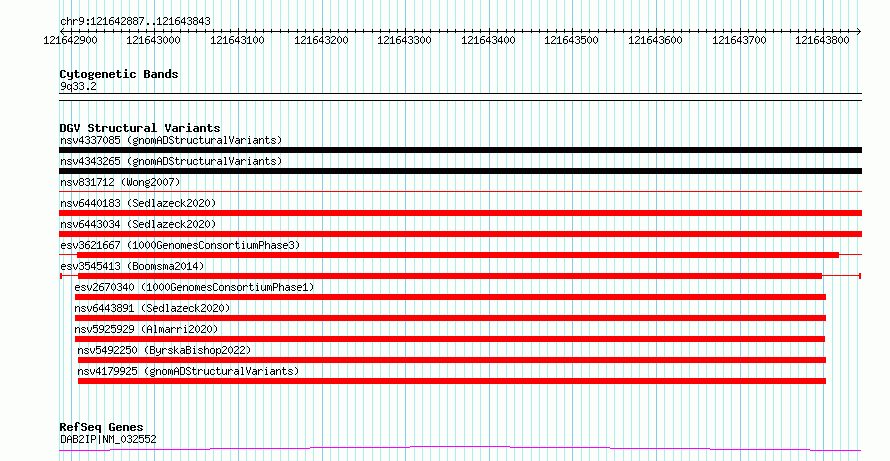Click ruler position 121643800
The image size is (890, 461).
pos(822,40)
